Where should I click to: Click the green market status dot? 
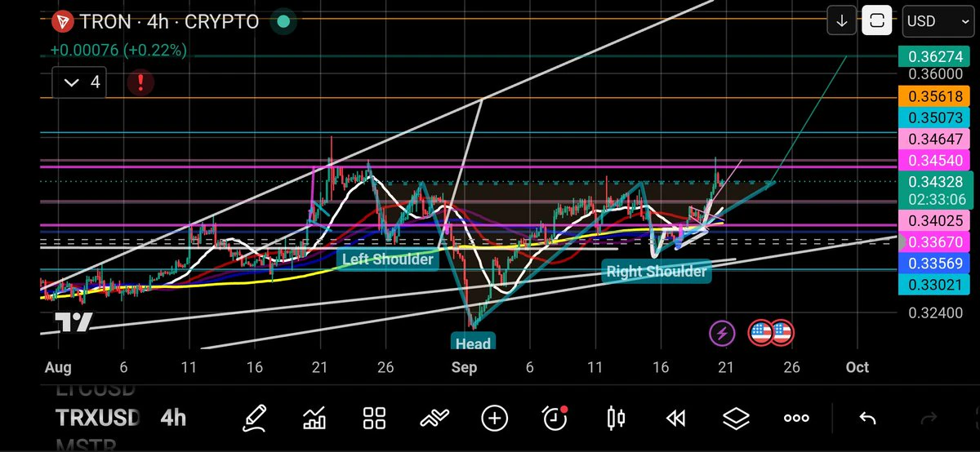[x=283, y=21]
